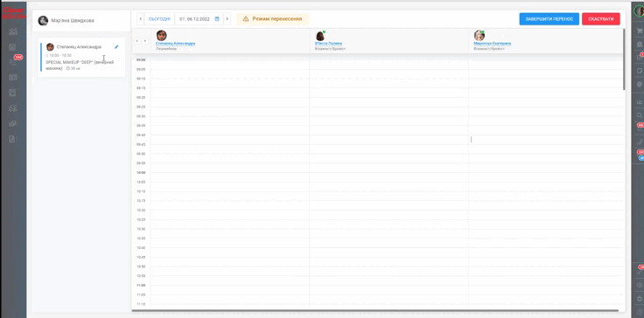The height and width of the screenshot is (318, 644).
Task: Open the calendar icon in left sidebar
Action: [12, 47]
